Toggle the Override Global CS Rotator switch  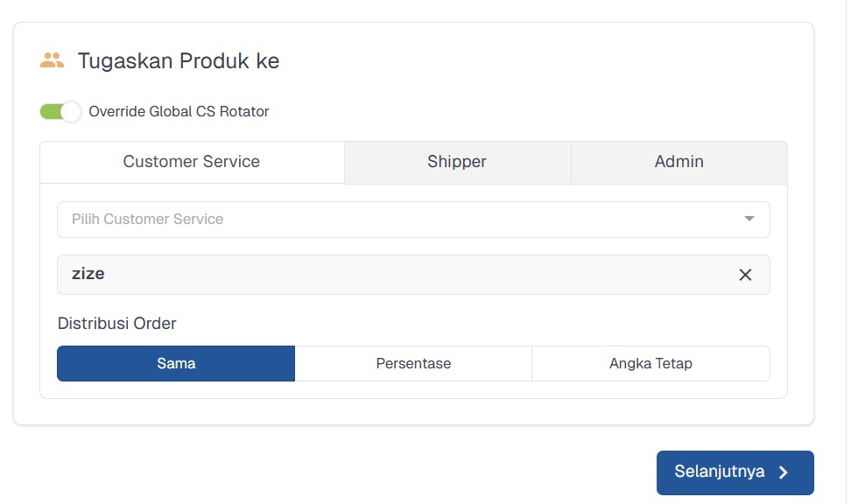click(60, 112)
